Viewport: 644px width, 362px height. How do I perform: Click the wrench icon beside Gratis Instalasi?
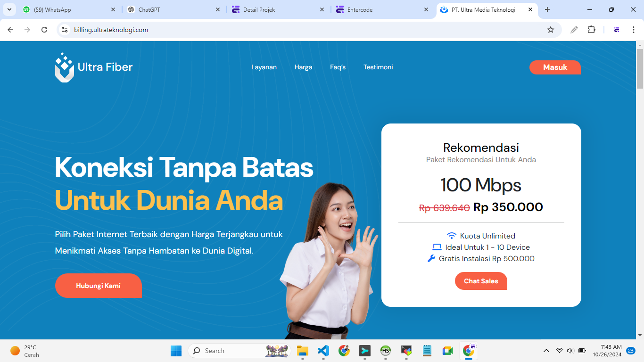click(x=431, y=258)
